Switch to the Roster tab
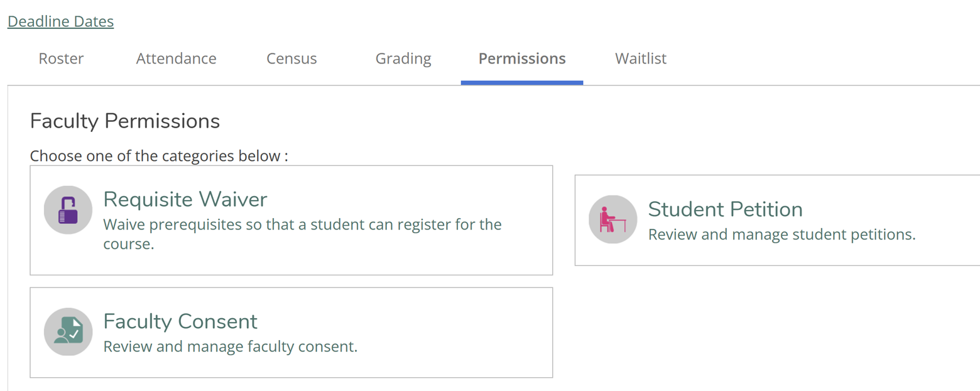 [x=61, y=59]
